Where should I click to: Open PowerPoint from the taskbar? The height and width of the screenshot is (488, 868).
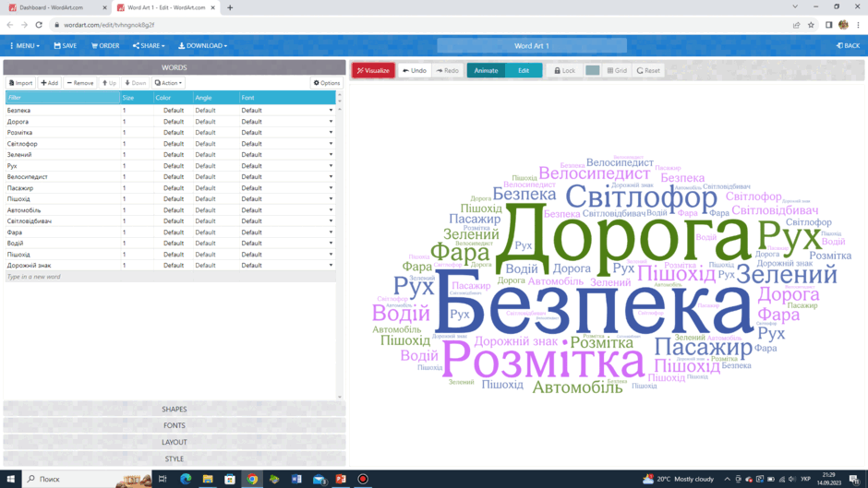341,479
